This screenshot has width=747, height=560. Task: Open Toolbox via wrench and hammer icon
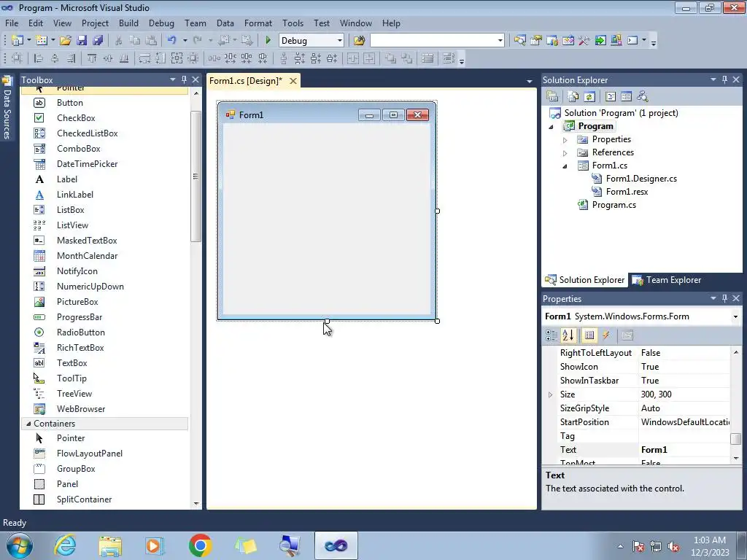click(x=584, y=41)
